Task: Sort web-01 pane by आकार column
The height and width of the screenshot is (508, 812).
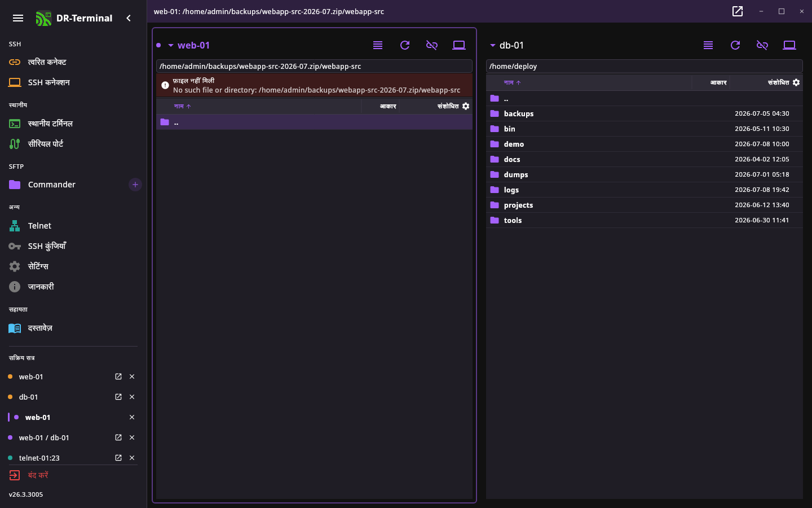Action: pos(388,106)
